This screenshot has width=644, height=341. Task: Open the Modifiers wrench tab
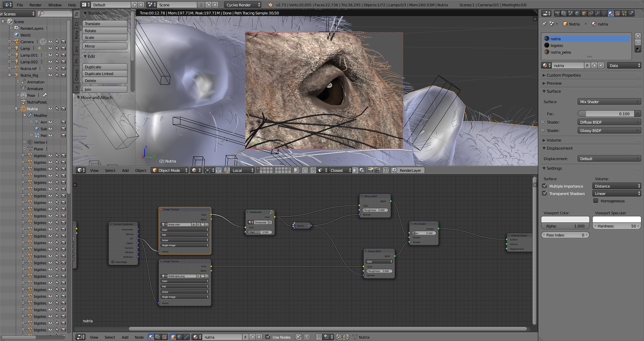597,13
